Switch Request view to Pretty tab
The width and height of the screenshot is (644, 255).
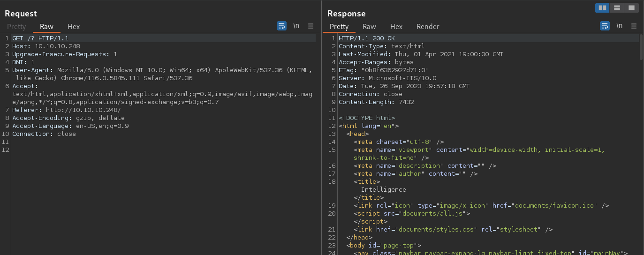(16, 27)
